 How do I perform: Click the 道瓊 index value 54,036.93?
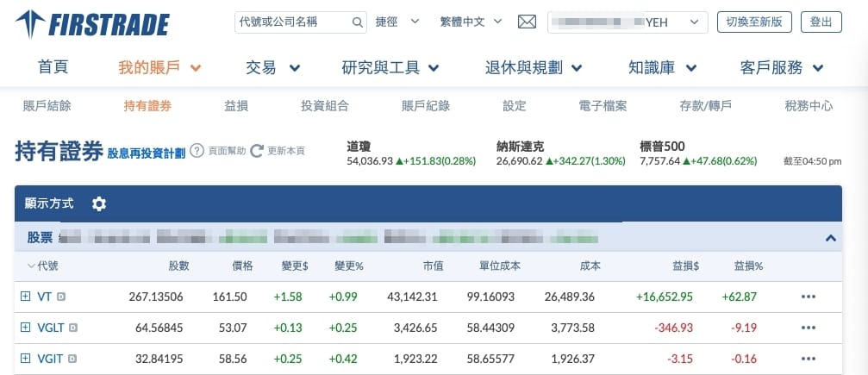(369, 162)
